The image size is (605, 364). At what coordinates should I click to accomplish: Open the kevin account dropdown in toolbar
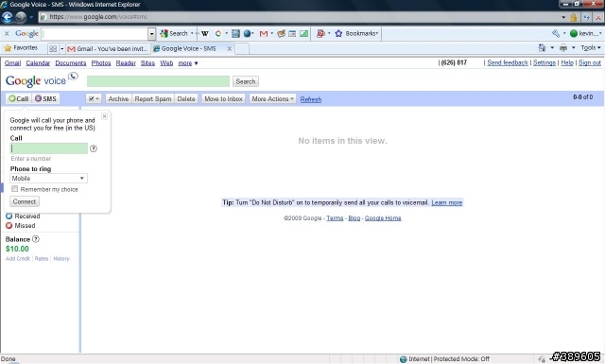(x=586, y=34)
